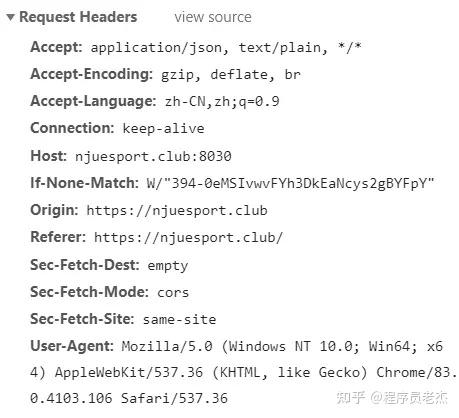Click the Zhihu watermark text
The image size is (459, 418).
coord(392,398)
